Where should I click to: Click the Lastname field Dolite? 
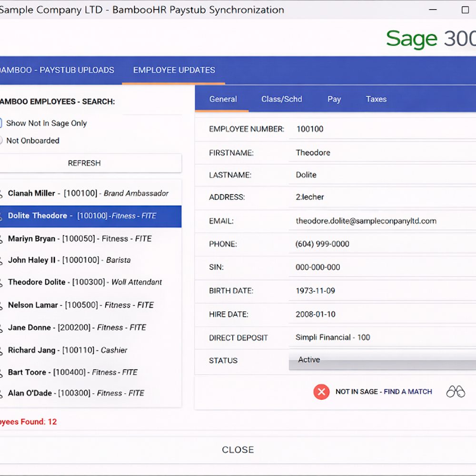(x=382, y=175)
